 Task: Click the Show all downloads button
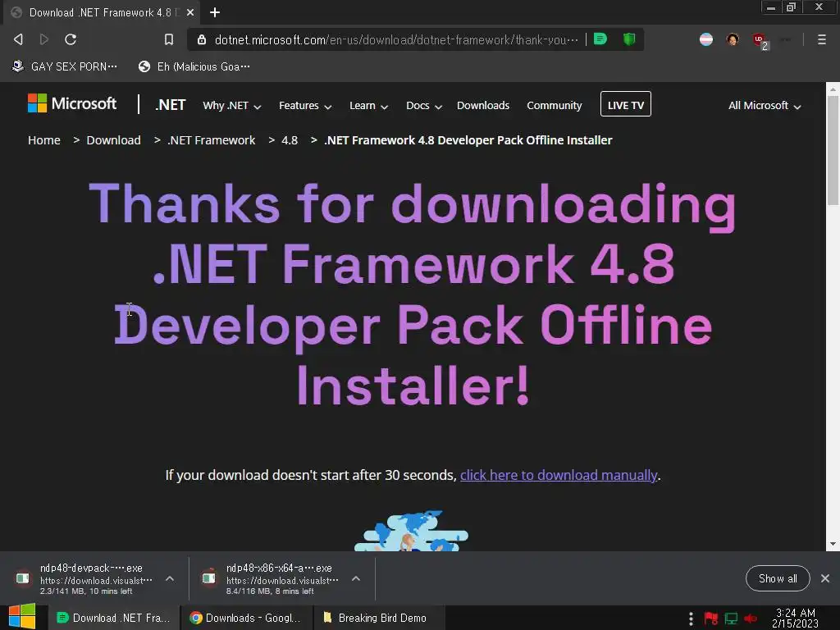click(778, 578)
